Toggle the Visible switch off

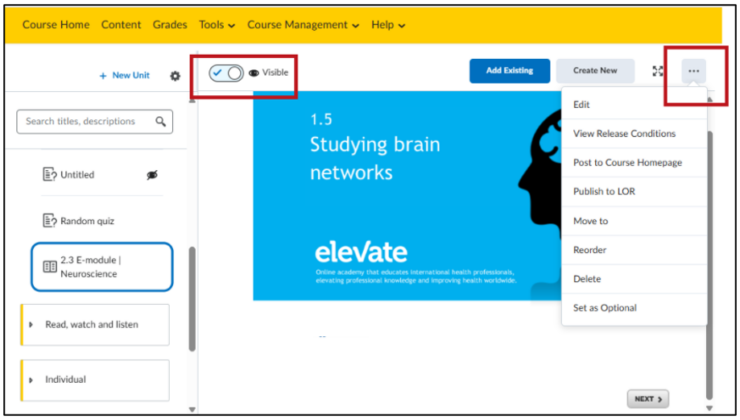pyautogui.click(x=226, y=73)
